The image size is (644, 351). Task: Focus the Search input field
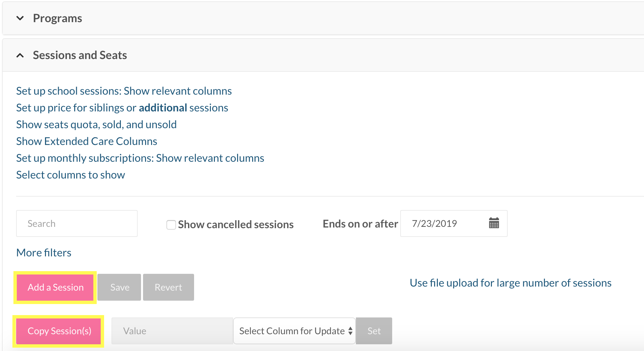[77, 223]
